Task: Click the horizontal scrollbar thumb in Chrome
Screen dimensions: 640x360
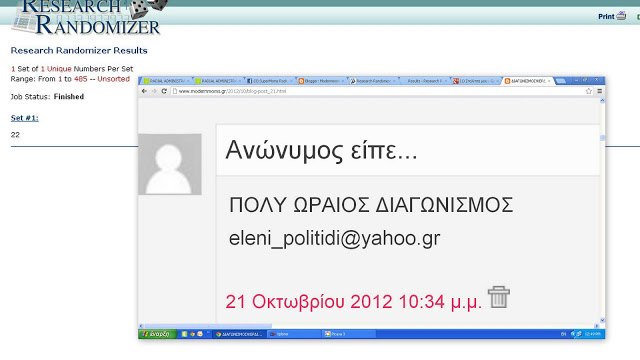Action: click(208, 326)
